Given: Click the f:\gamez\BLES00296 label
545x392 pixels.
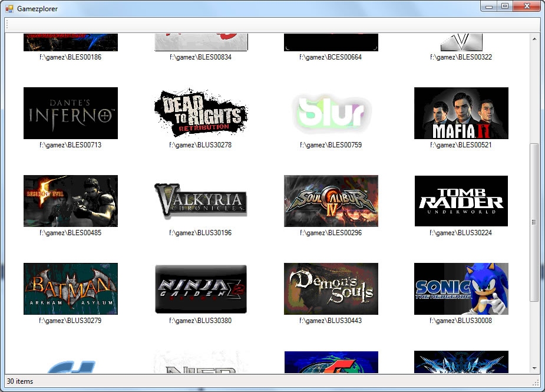Looking at the screenshot, I should point(331,233).
